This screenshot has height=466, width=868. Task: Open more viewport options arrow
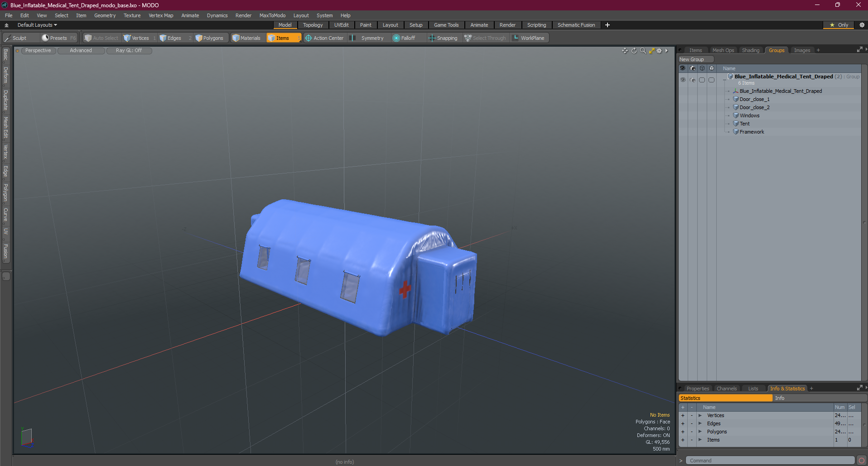pos(666,51)
